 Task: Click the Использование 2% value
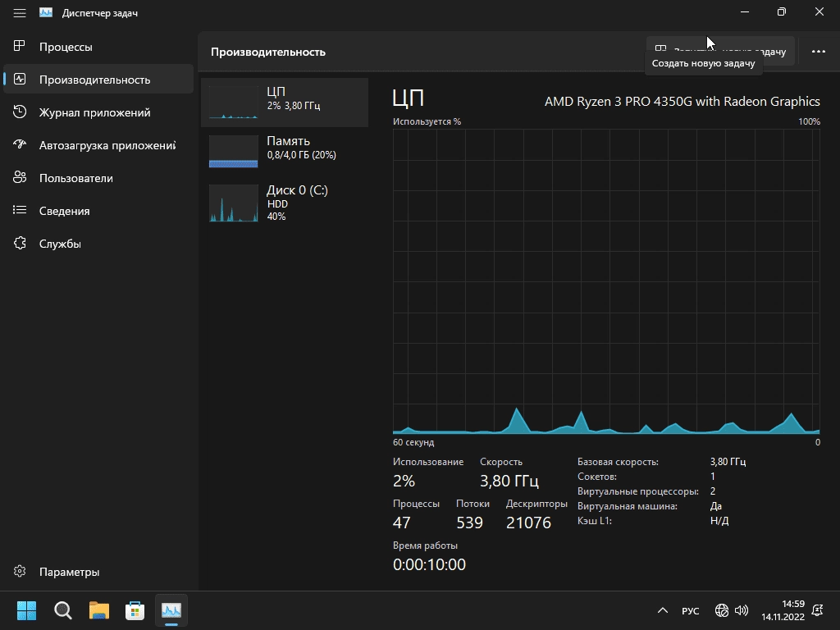(404, 481)
